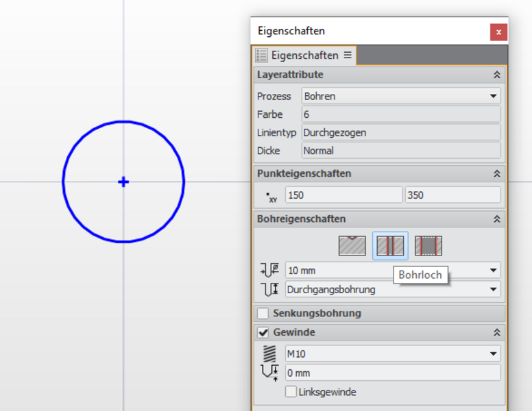Click the thread icon beside M10
Image resolution: width=532 pixels, height=411 pixels.
coord(269,353)
